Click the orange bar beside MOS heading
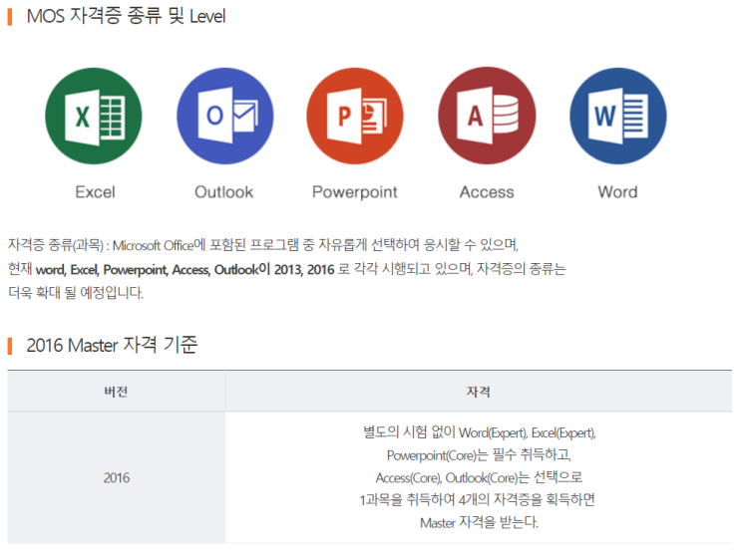This screenshot has width=741, height=560. [10, 17]
